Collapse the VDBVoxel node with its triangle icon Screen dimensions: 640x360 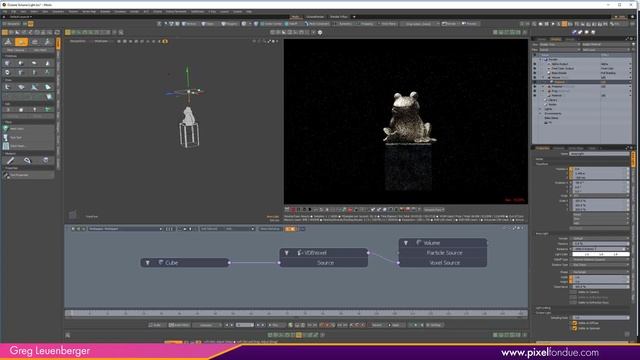287,253
